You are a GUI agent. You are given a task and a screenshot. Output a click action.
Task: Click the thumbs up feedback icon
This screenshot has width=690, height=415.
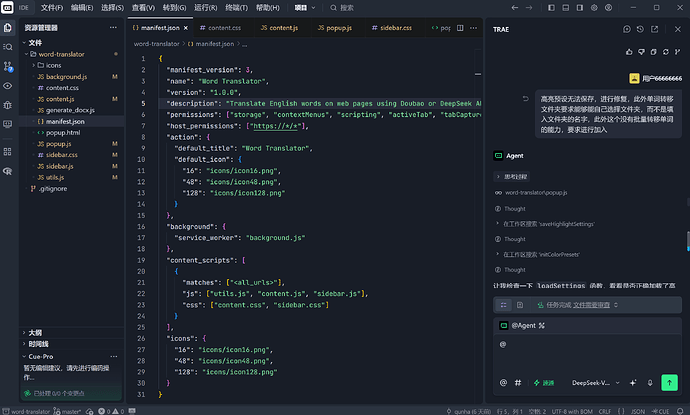click(x=629, y=52)
